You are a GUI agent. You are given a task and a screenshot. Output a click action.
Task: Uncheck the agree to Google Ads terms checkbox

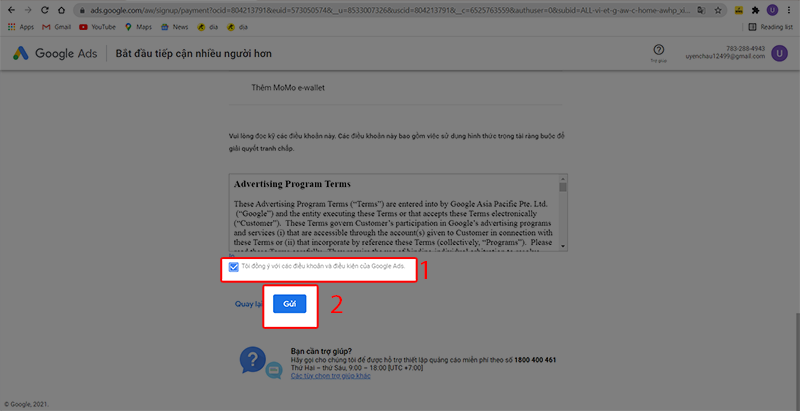coord(234,267)
